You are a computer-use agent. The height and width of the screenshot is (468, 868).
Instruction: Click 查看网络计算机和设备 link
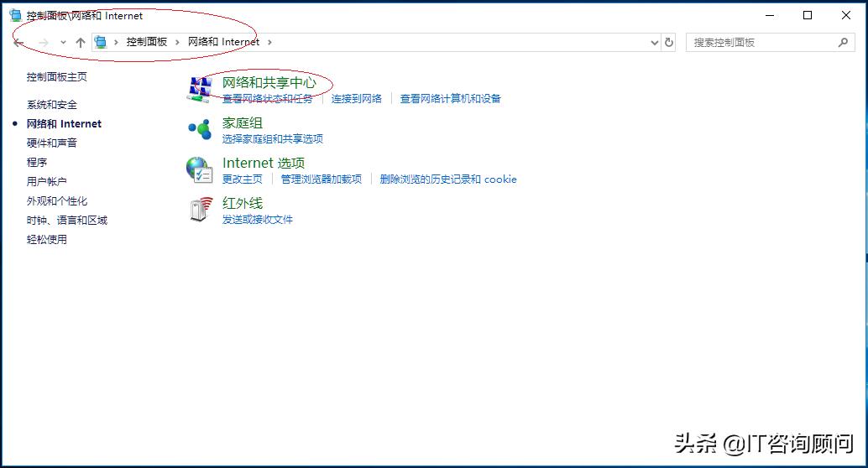pos(450,98)
